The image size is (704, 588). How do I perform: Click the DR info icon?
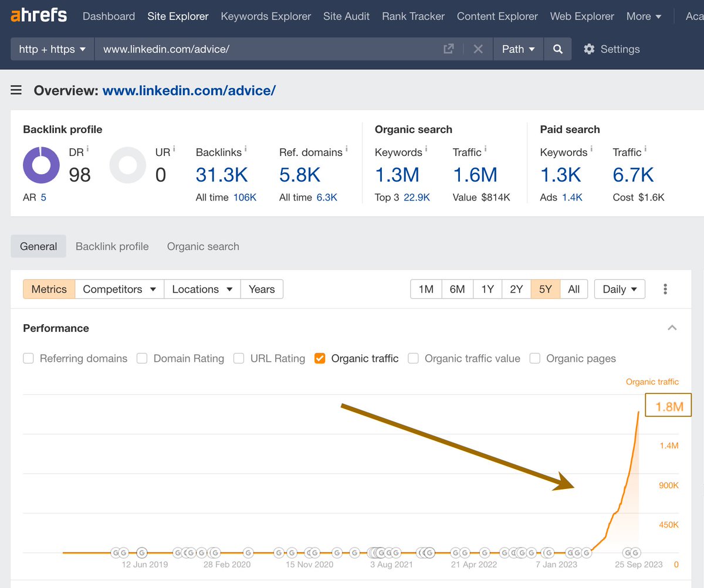[88, 149]
